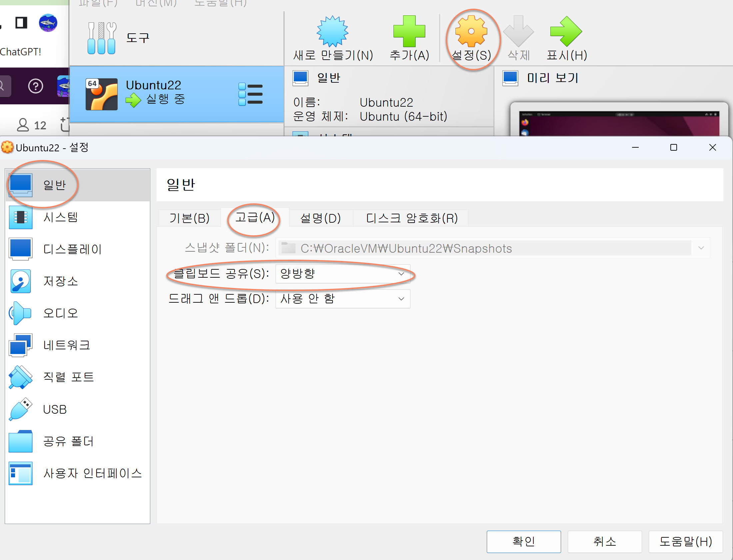
Task: Open the 설명(D) tab
Action: pos(320,218)
